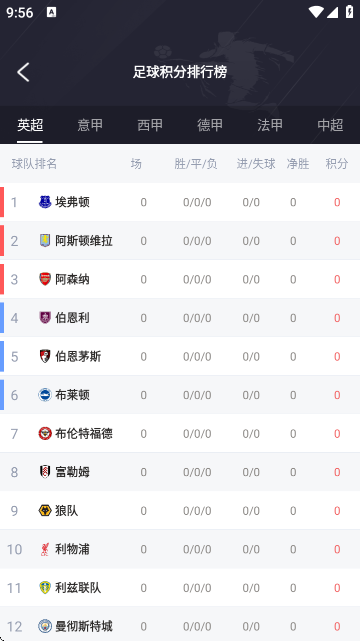Tap the Liverpool (利物浦) club crest
360x641 pixels.
coord(45,549)
